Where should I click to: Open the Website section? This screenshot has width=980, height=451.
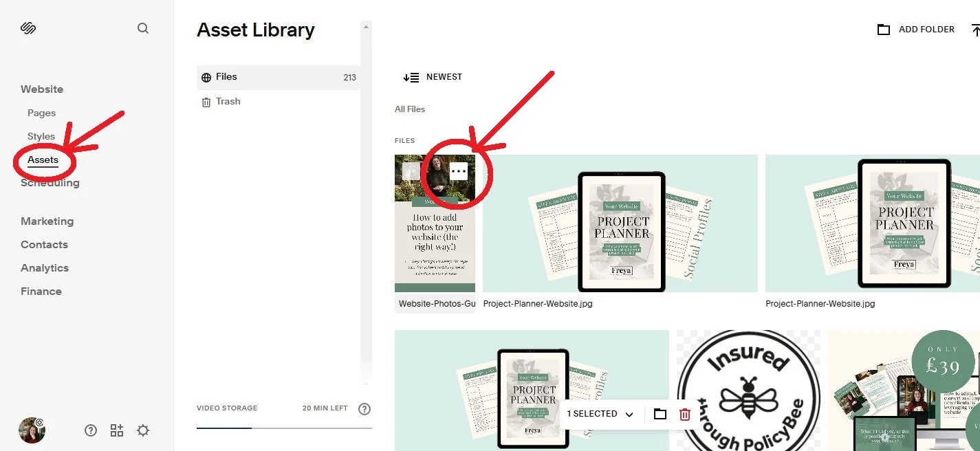[x=42, y=89]
